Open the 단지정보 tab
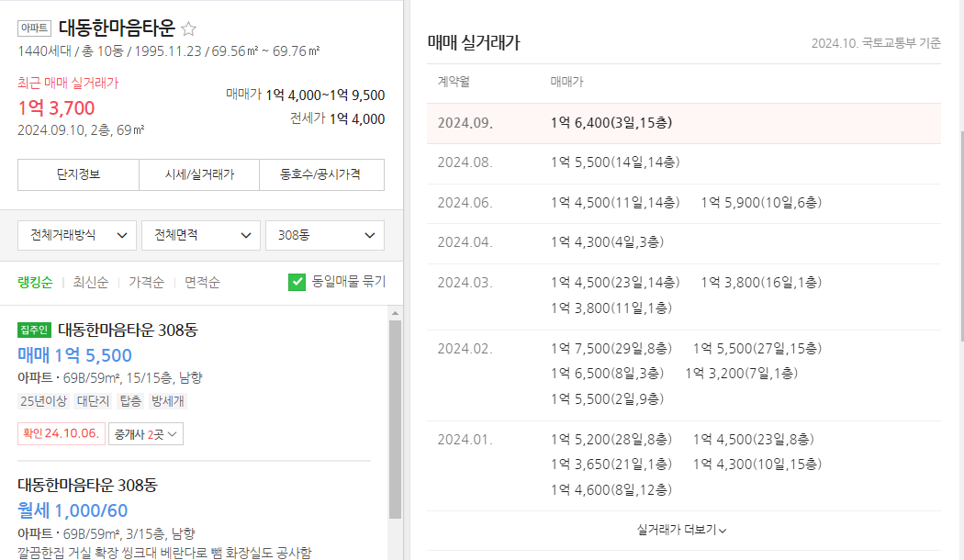 (78, 174)
